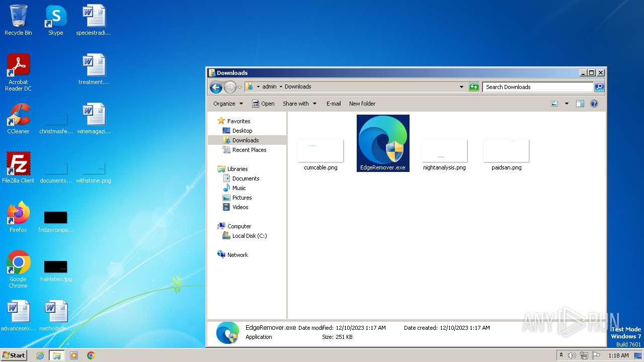Select the methodsdiv Word document on desktop
The height and width of the screenshot is (362, 644).
pyautogui.click(x=56, y=316)
